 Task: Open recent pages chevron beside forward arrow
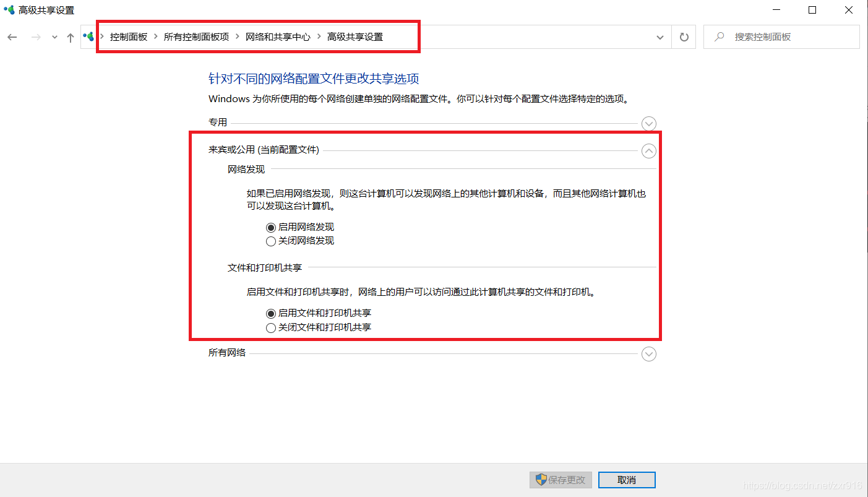coord(54,37)
